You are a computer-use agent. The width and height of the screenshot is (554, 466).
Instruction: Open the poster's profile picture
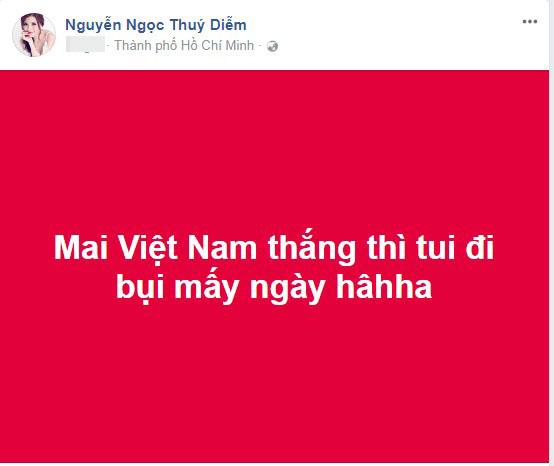[34, 35]
